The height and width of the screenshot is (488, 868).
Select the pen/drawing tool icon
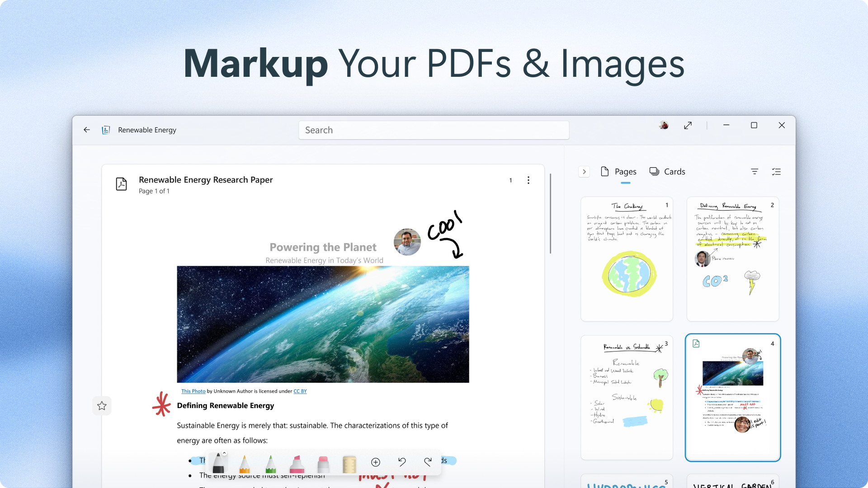click(220, 462)
